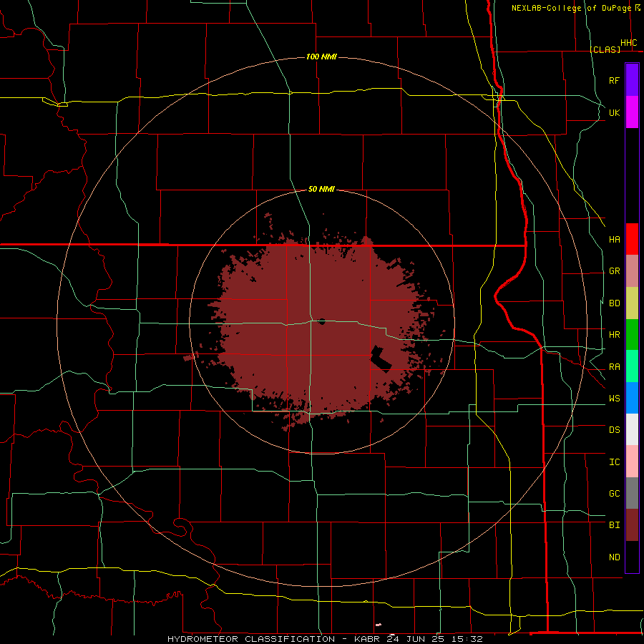This screenshot has width=644, height=644.
Task: Click the 15:32 timestamp
Action: point(469,639)
